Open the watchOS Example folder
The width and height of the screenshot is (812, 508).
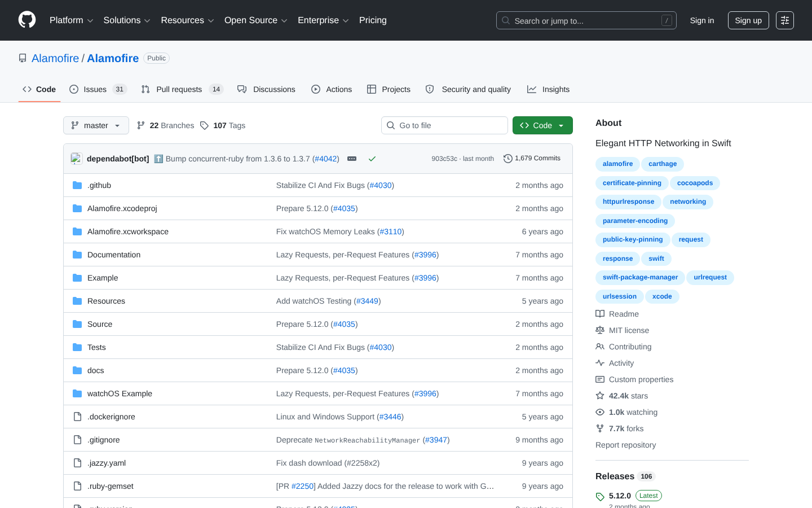coord(120,393)
